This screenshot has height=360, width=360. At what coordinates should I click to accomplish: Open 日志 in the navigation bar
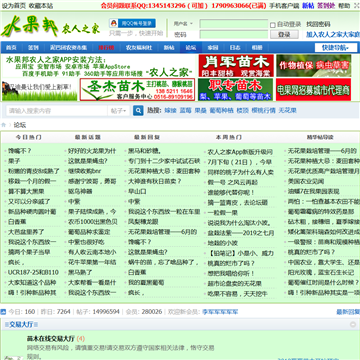click(x=235, y=48)
